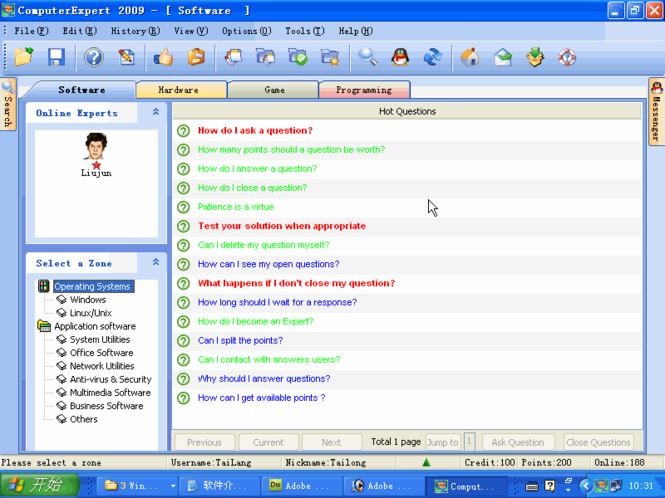This screenshot has height=498, width=665.
Task: Click the Jump to page number field
Action: pyautogui.click(x=469, y=442)
